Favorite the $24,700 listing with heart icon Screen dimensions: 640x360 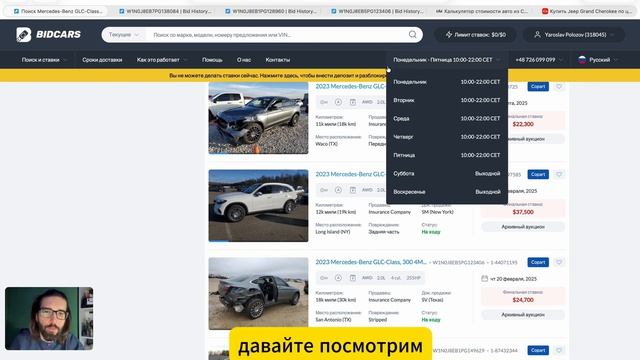(x=559, y=262)
